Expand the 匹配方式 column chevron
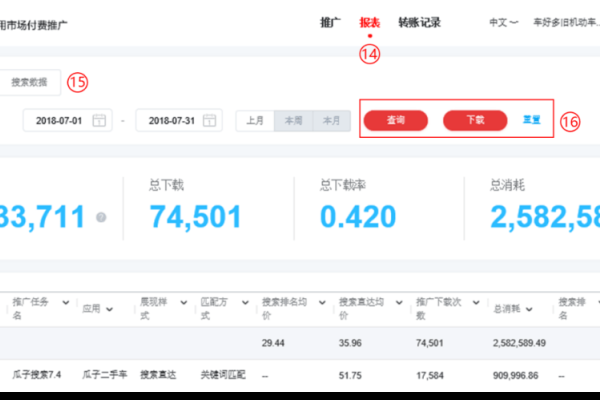 tap(245, 303)
